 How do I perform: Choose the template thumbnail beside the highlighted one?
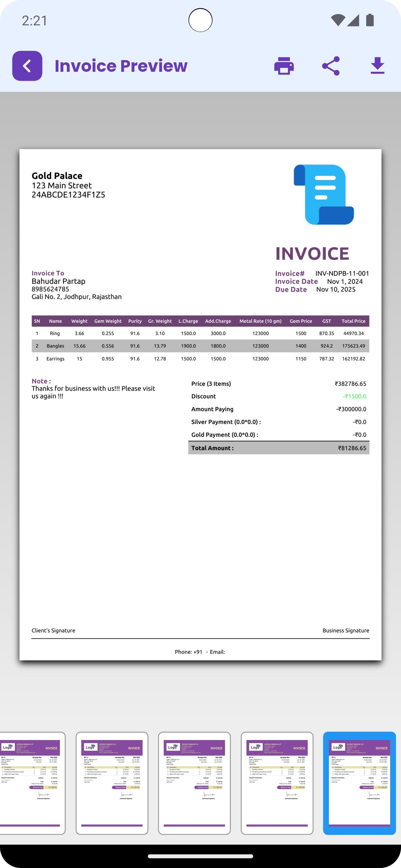pyautogui.click(x=277, y=783)
